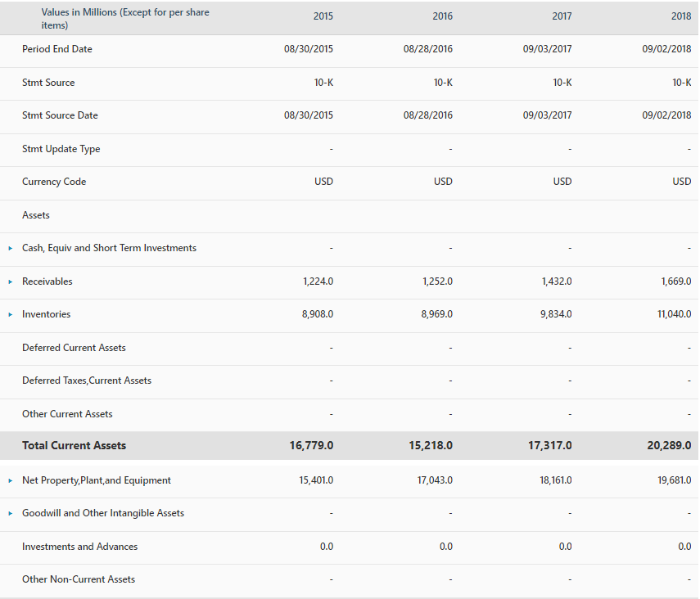Expand Net Property,Plant,and Equipment details
This screenshot has width=700, height=599.
point(9,480)
